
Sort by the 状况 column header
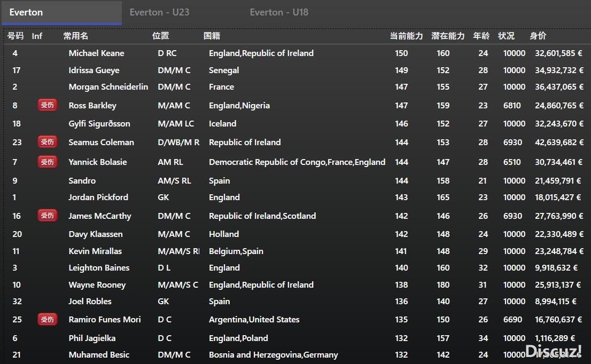[506, 36]
